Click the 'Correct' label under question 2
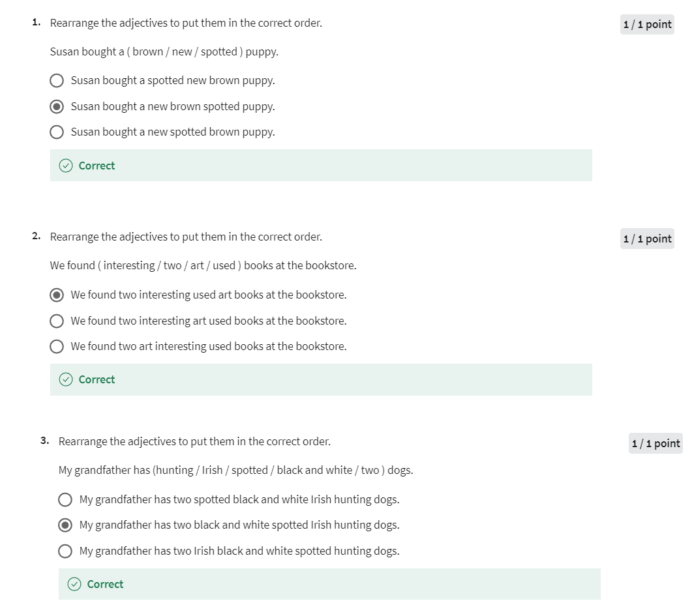 pos(97,379)
